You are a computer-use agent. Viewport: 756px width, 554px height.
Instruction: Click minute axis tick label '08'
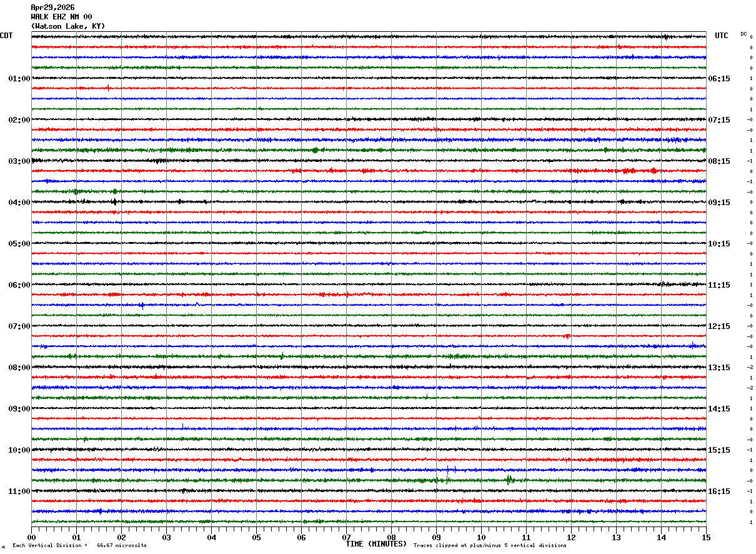tap(391, 537)
